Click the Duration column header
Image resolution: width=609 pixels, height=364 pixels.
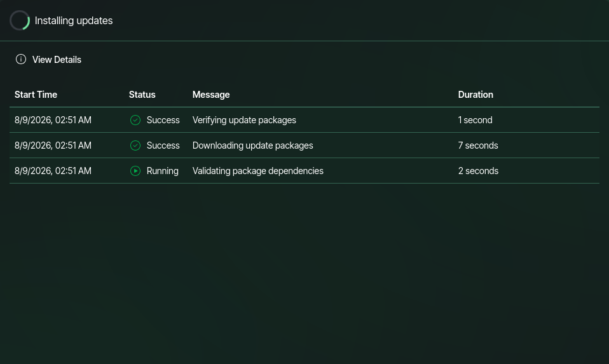tap(476, 95)
